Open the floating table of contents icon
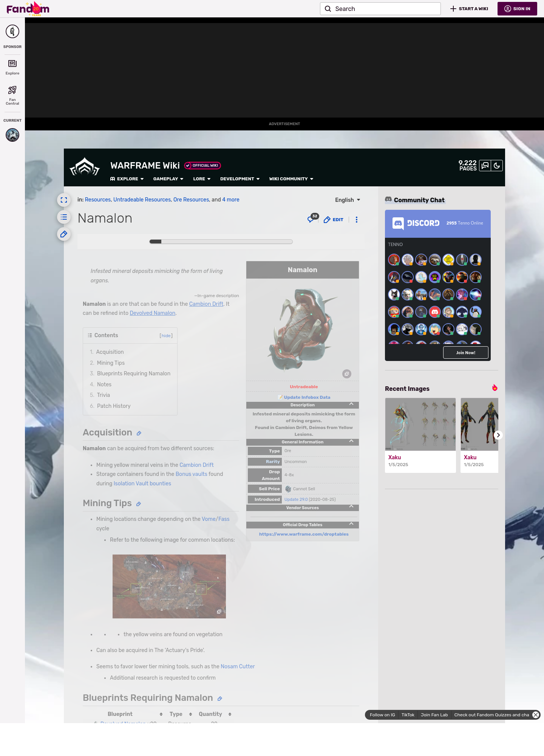 point(64,217)
